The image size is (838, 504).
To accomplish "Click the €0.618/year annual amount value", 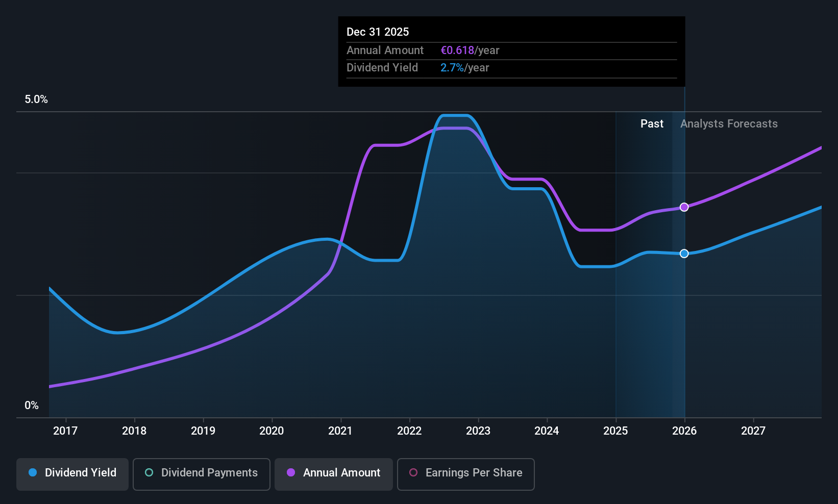I will pos(470,51).
